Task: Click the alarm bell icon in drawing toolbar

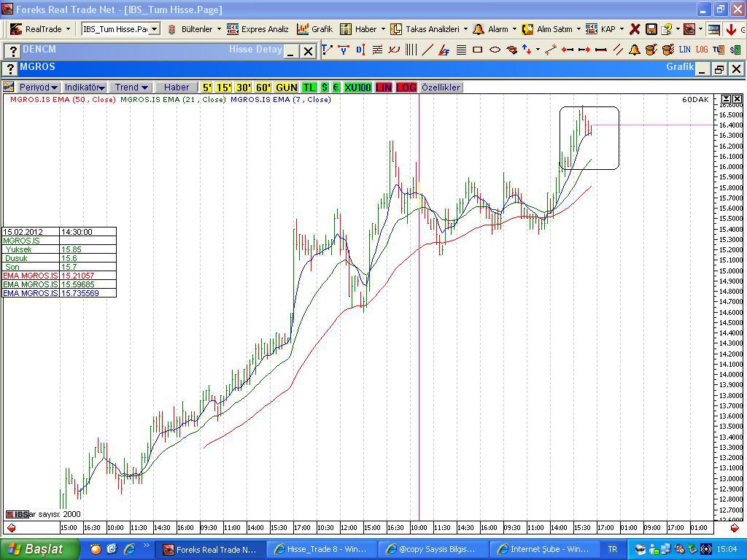Action: pos(635,50)
